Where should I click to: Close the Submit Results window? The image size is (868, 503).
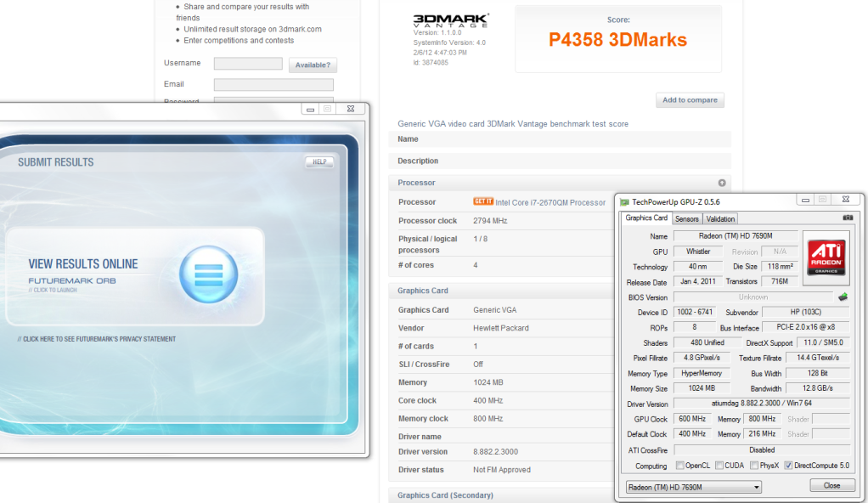tap(351, 109)
